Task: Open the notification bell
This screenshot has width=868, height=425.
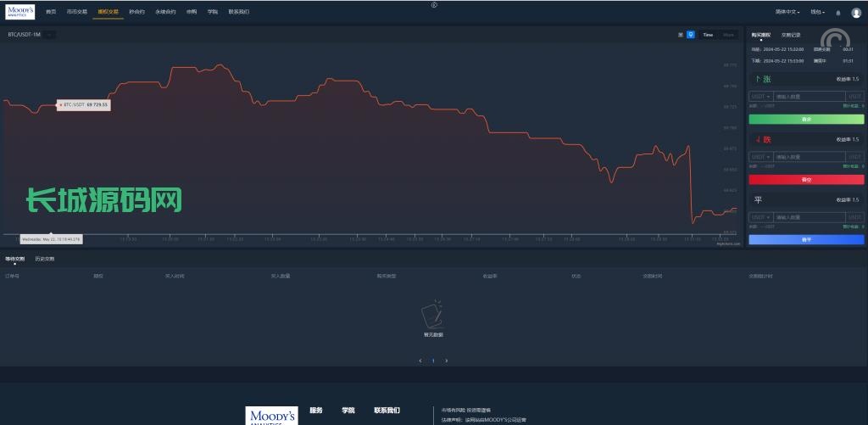Action: 838,13
